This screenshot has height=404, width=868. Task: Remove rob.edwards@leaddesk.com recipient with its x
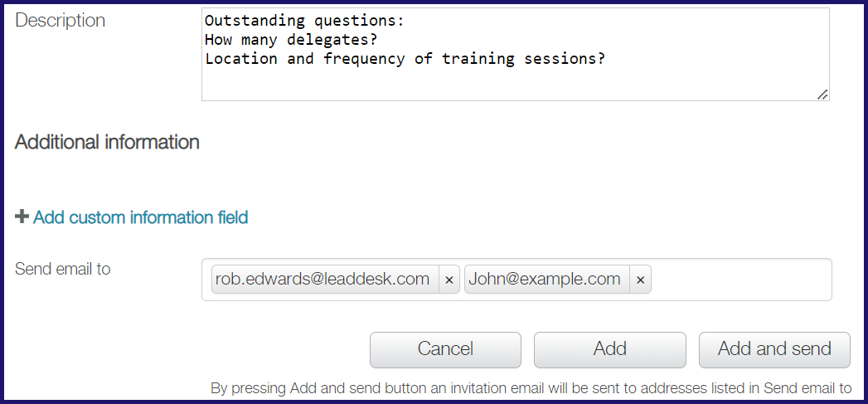coord(449,280)
